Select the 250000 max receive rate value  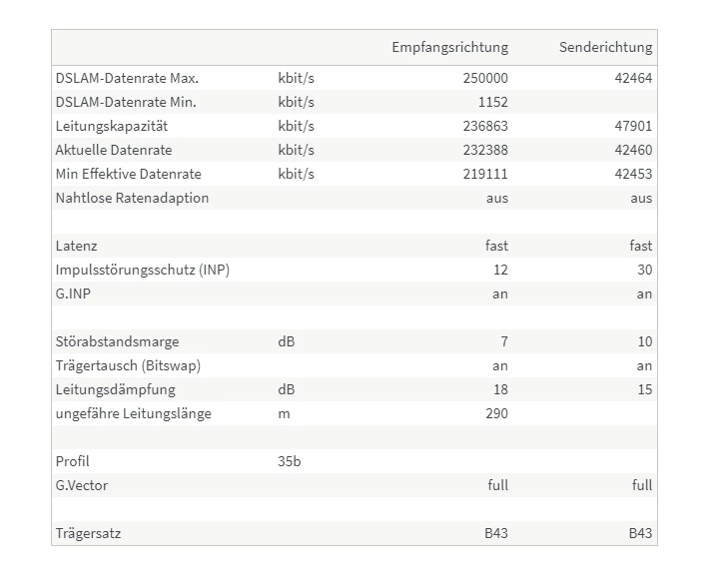485,78
